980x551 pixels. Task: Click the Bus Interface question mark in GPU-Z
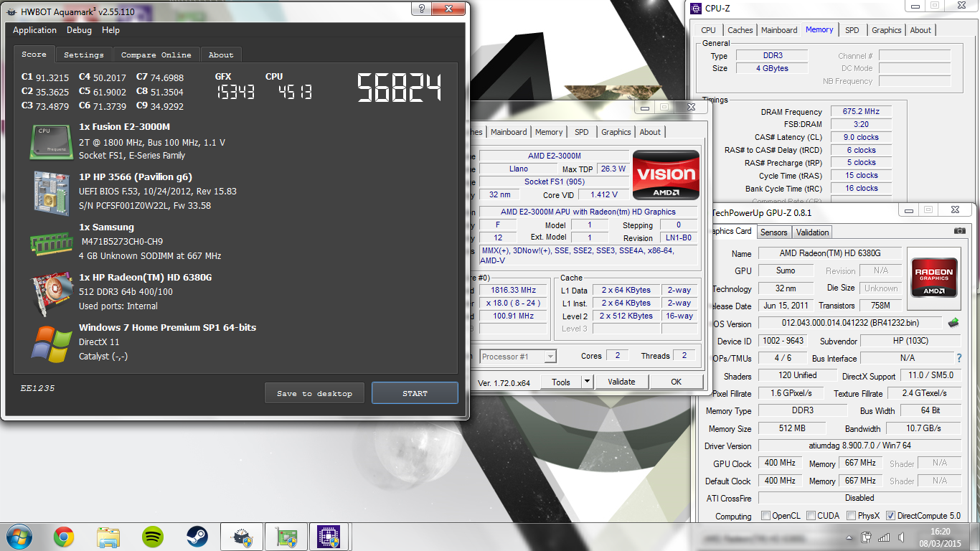958,358
